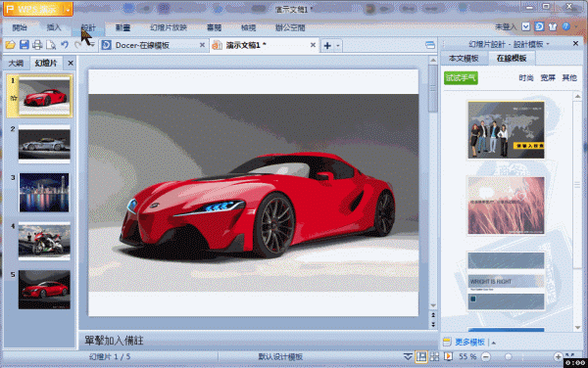The image size is (588, 368).
Task: Choose the business team world map template
Action: point(506,130)
